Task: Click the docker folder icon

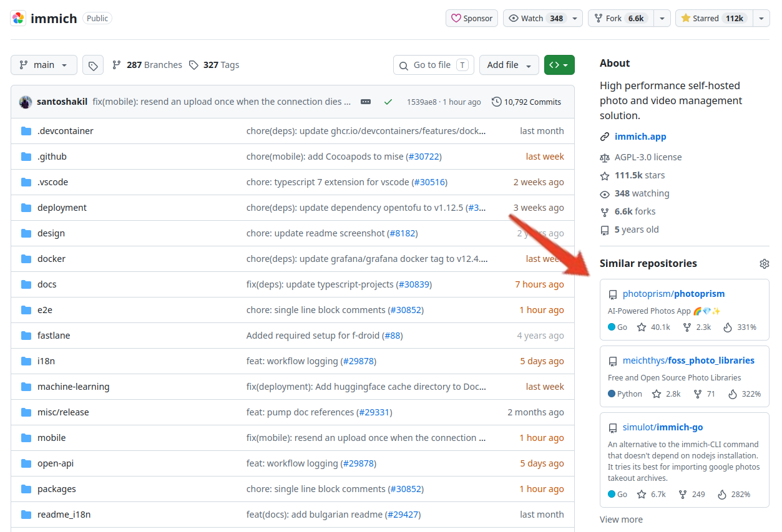Action: click(26, 259)
